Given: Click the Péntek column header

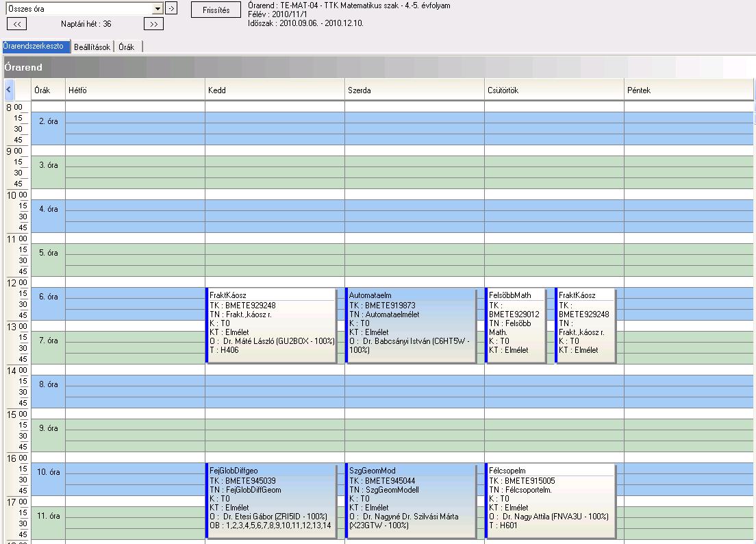Looking at the screenshot, I should [688, 90].
